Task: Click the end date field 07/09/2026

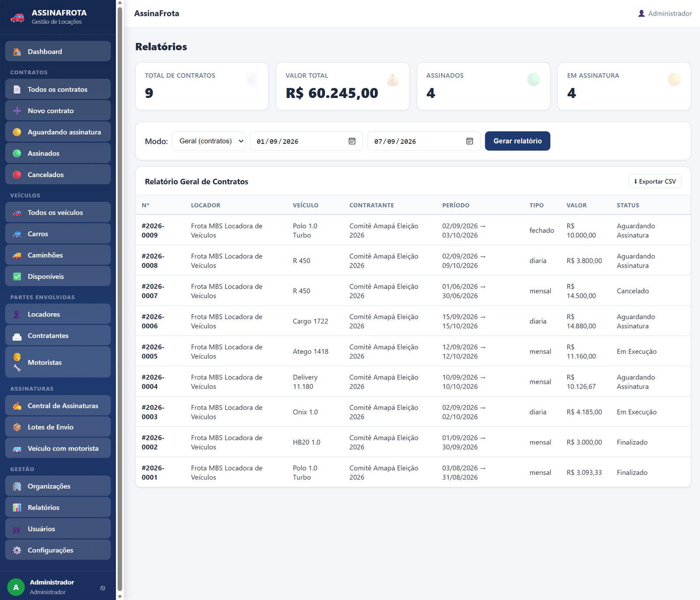Action: tap(424, 141)
